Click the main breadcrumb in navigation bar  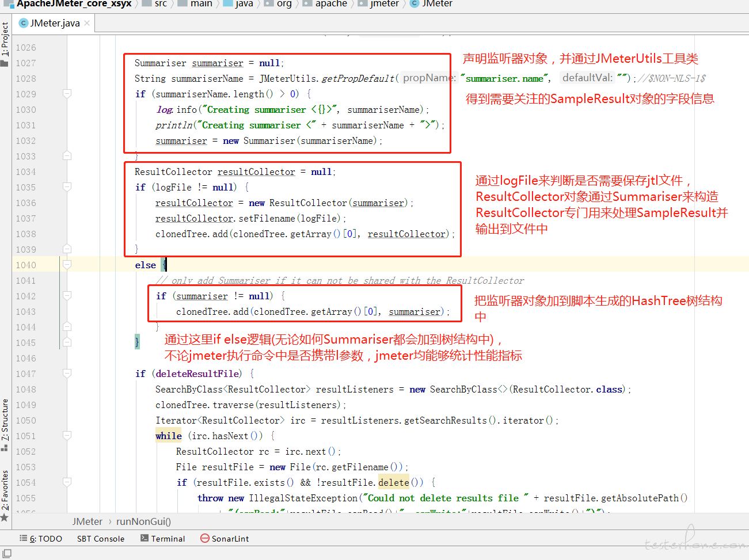click(x=201, y=4)
